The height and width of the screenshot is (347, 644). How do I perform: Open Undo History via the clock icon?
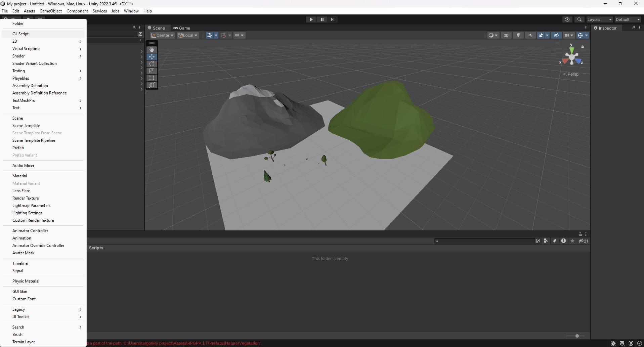click(x=567, y=19)
